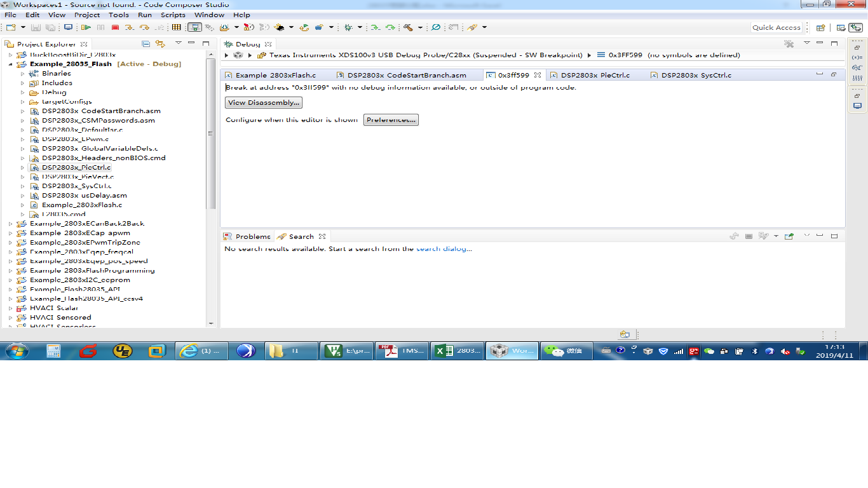
Task: Open the Debug view menu arrow
Action: tap(806, 43)
